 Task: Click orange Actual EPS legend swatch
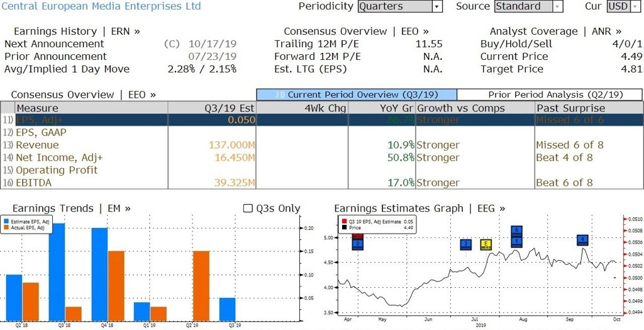pos(6,227)
